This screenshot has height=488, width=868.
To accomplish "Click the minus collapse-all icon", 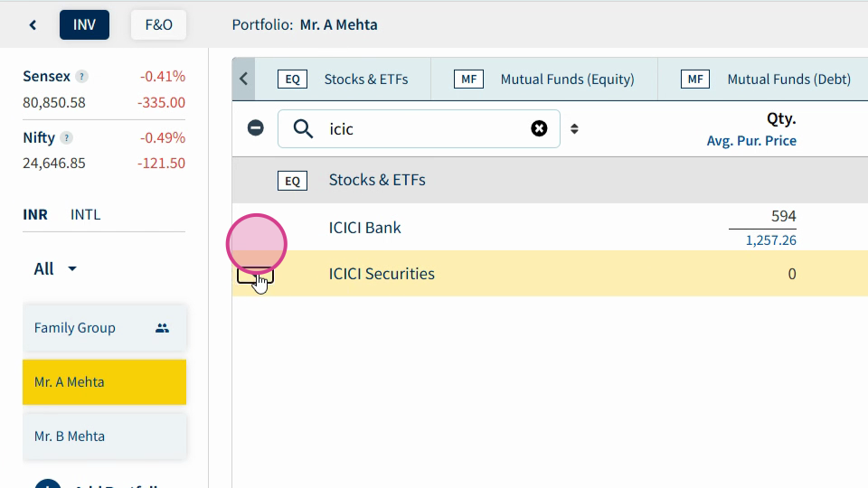I will click(x=255, y=127).
